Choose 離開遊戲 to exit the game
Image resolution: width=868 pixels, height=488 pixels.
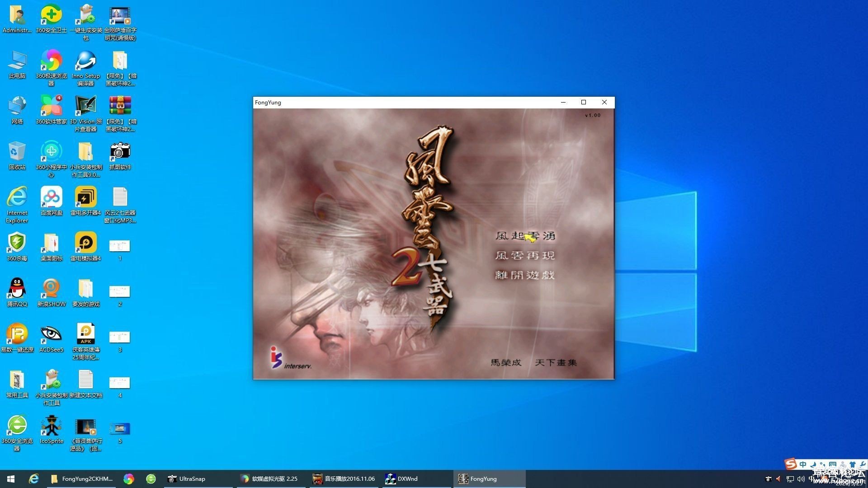pyautogui.click(x=525, y=275)
